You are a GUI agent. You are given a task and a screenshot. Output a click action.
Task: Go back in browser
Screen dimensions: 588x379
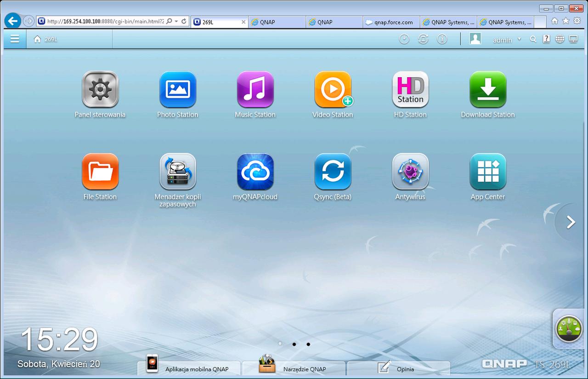coord(12,21)
